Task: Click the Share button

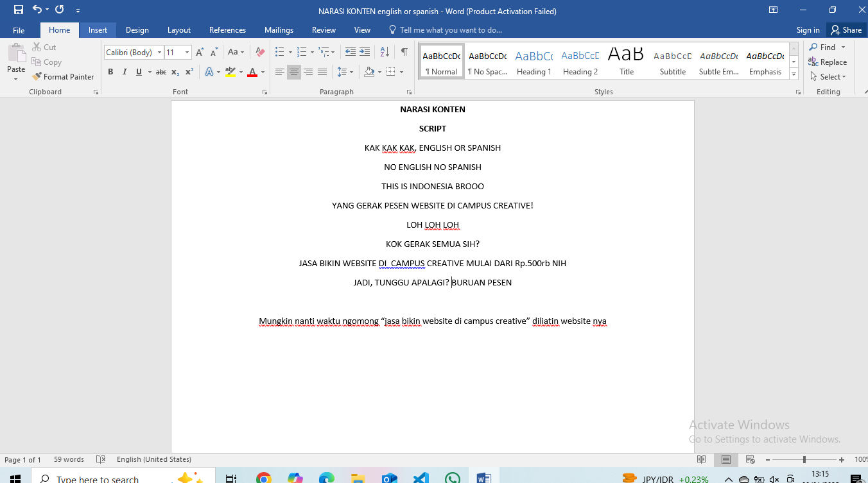Action: 846,30
